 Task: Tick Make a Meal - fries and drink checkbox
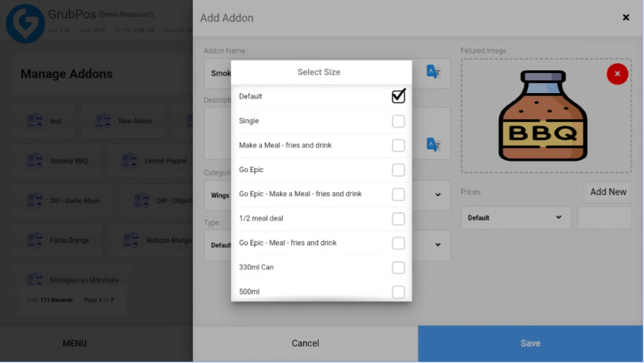pos(398,145)
